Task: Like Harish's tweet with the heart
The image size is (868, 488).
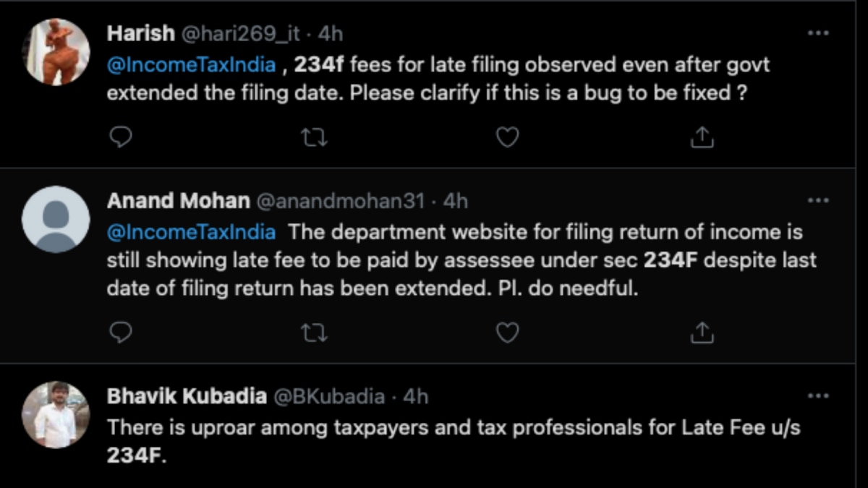Action: tap(507, 137)
